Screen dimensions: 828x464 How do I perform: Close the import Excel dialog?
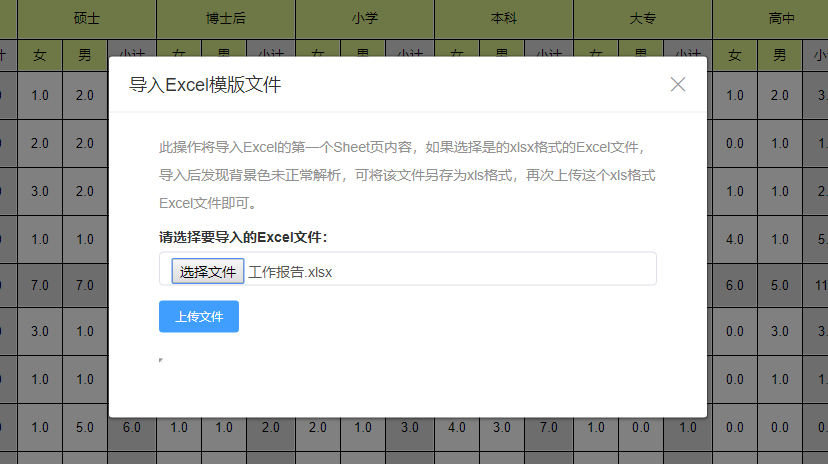coord(678,85)
